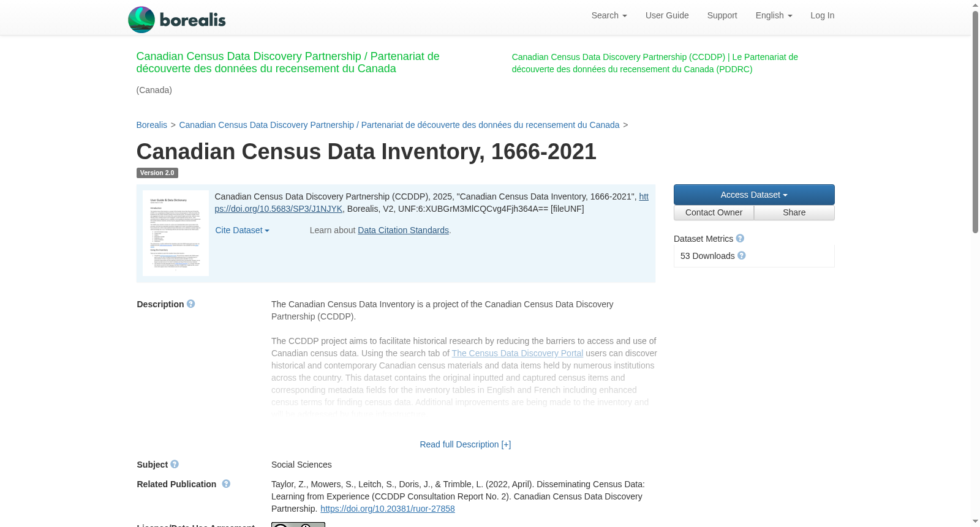This screenshot has height=527, width=980.
Task: Open related publication DOI ruor-27858 link
Action: click(388, 509)
